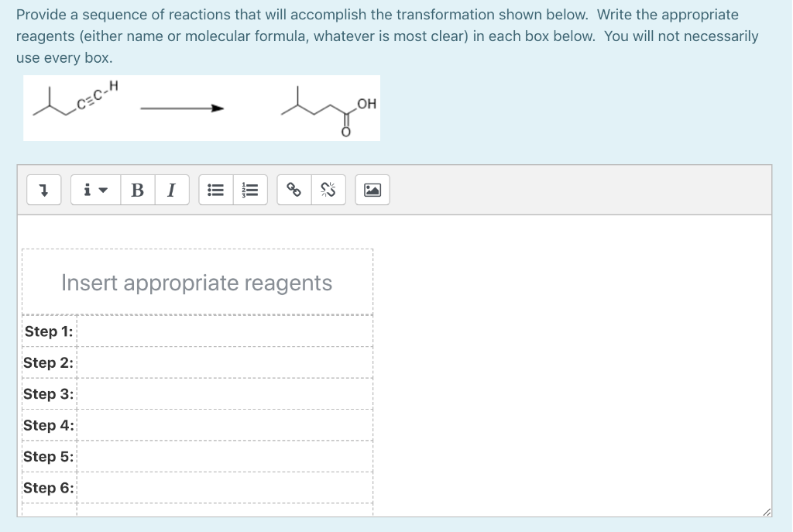Insert a hyperlink
Viewport: 793px width, 532px height.
coord(294,190)
